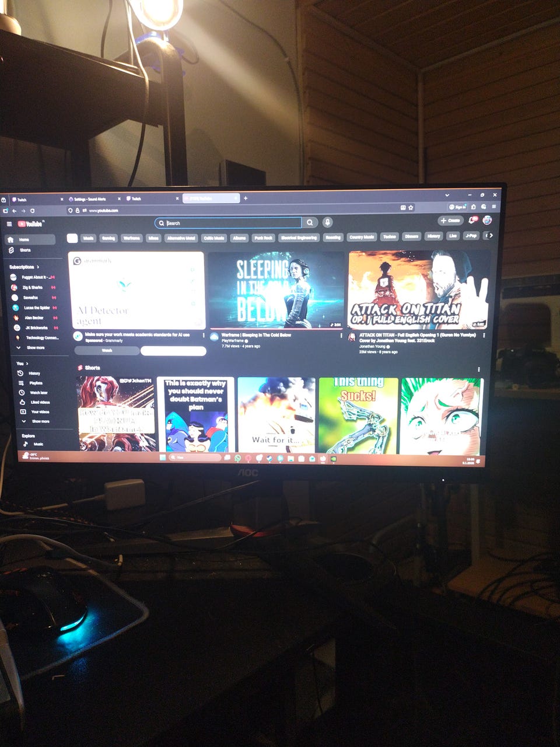
Task: Select the active YouTube tab
Action: click(x=211, y=198)
